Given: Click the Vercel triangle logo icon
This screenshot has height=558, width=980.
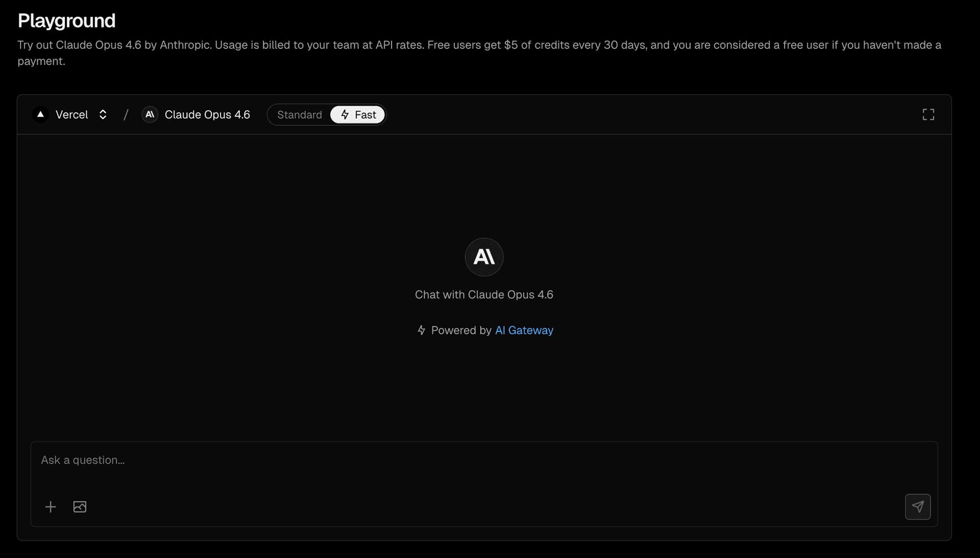Looking at the screenshot, I should [x=40, y=114].
